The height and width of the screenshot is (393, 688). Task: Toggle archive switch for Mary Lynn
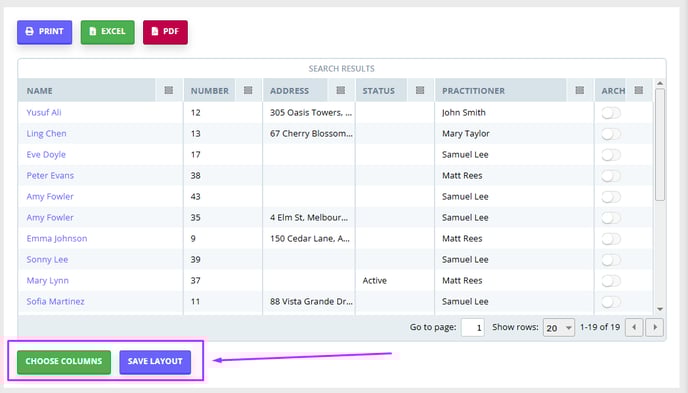pos(611,281)
